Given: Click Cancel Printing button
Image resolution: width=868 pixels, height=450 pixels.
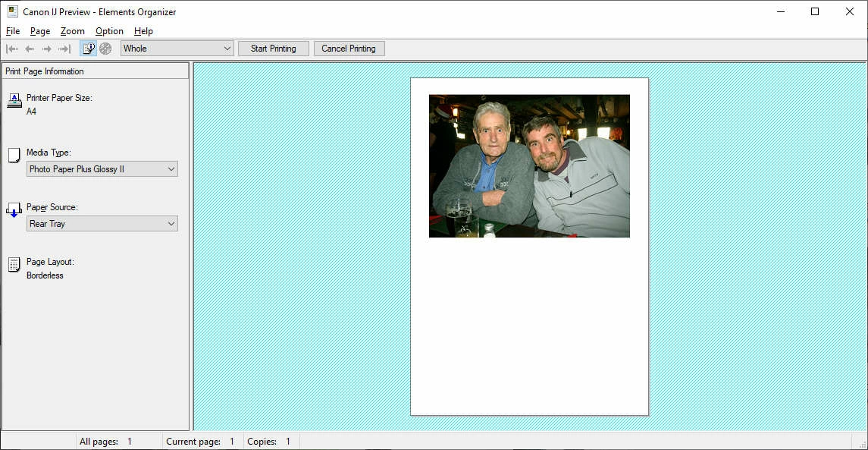Looking at the screenshot, I should tap(349, 49).
